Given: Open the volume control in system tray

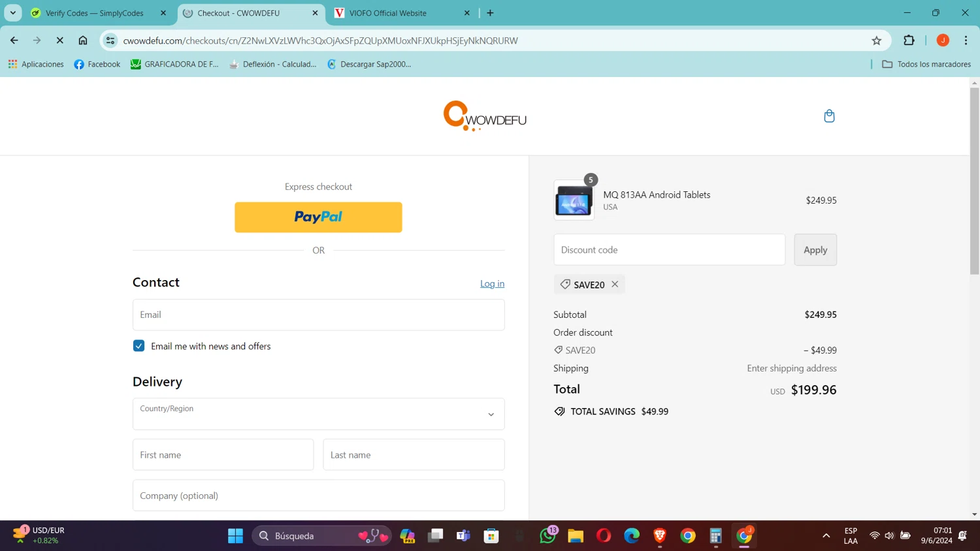Looking at the screenshot, I should point(889,536).
